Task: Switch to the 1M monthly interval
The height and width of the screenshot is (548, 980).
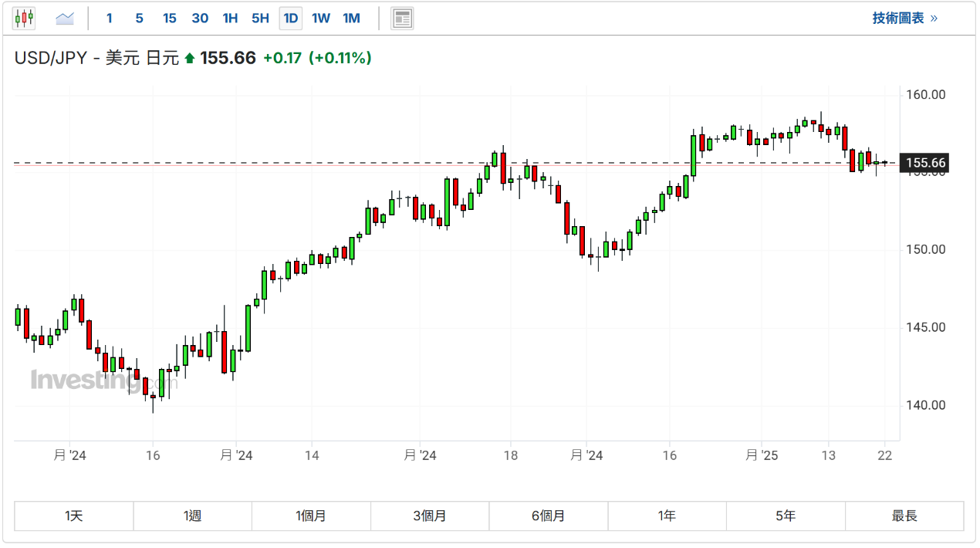Action: [351, 18]
